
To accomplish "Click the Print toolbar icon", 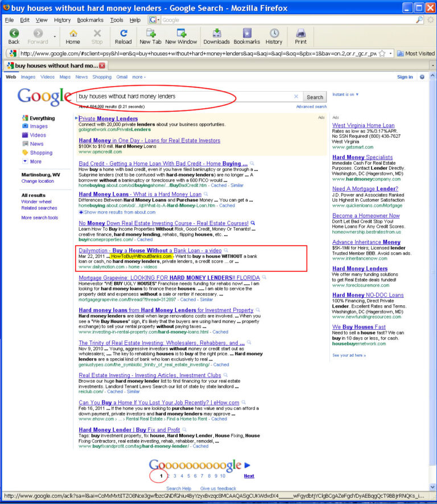I will pyautogui.click(x=300, y=33).
